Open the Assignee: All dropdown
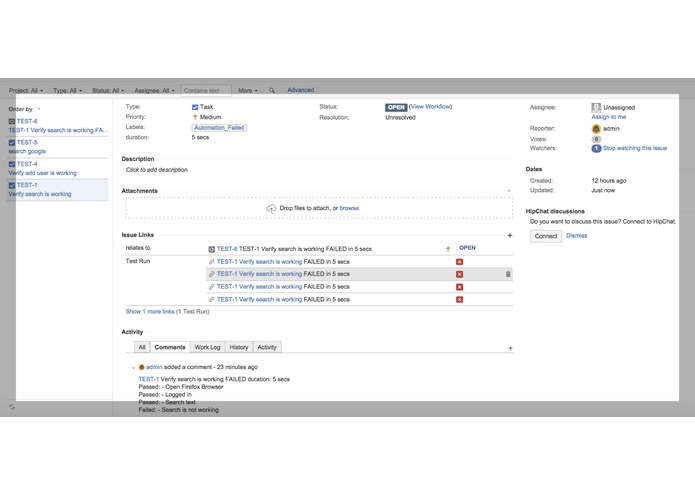695x494 pixels. [x=155, y=90]
